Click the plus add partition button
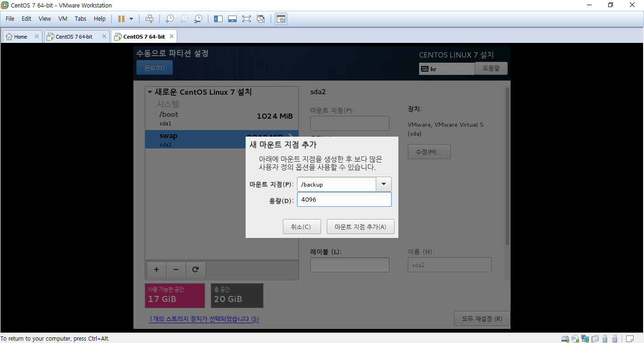Viewport: 644px width, 343px height. coord(157,269)
